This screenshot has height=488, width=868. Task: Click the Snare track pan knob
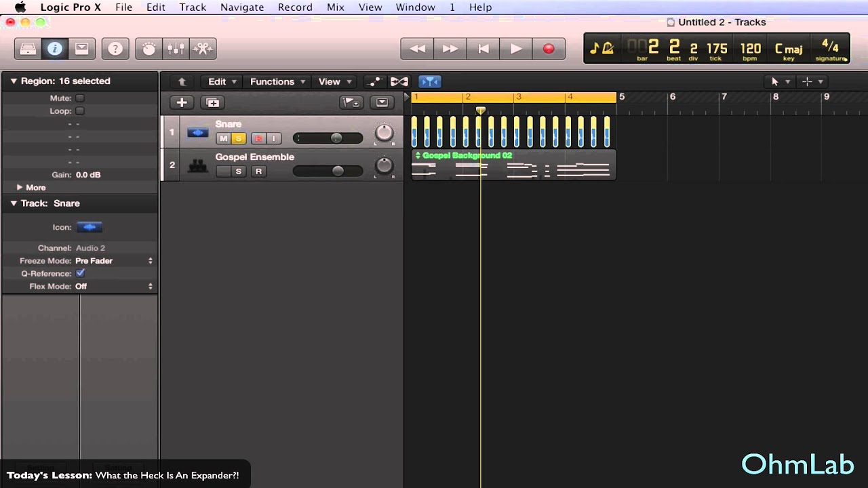[384, 133]
